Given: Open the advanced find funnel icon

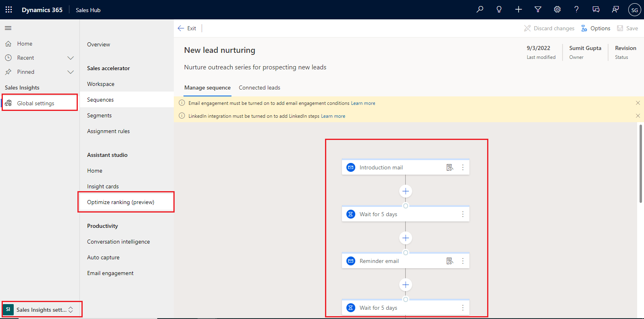Looking at the screenshot, I should tap(538, 9).
